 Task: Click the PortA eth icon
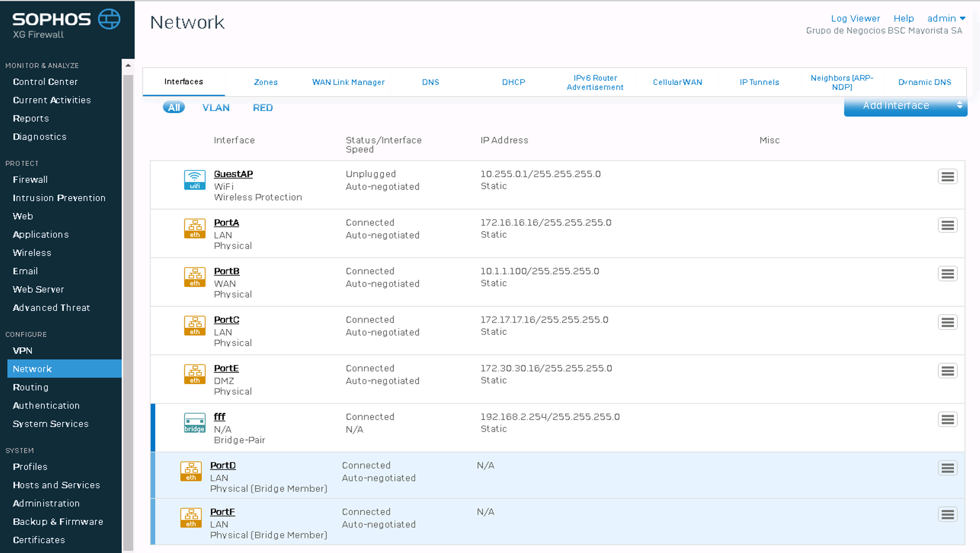point(195,228)
